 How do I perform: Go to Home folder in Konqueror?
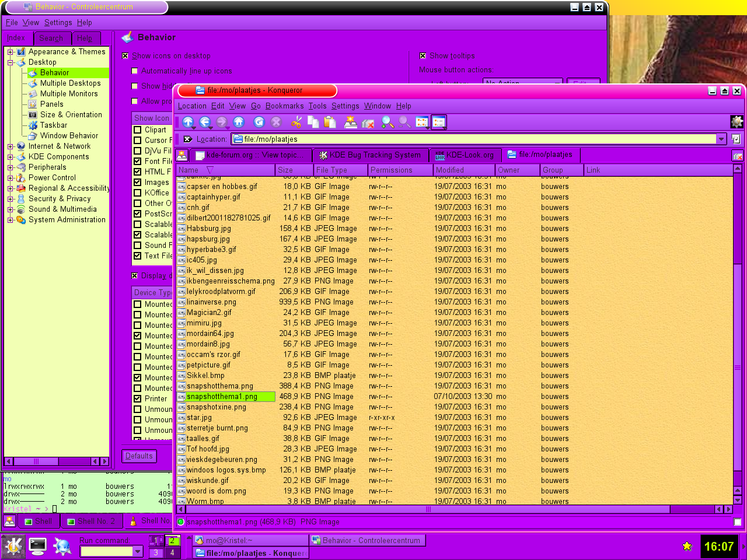coord(239,122)
